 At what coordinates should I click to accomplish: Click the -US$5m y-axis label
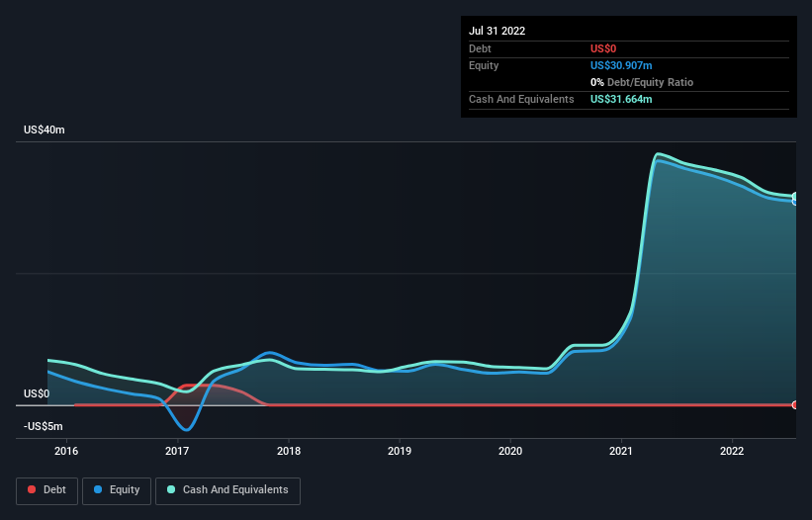pos(43,426)
